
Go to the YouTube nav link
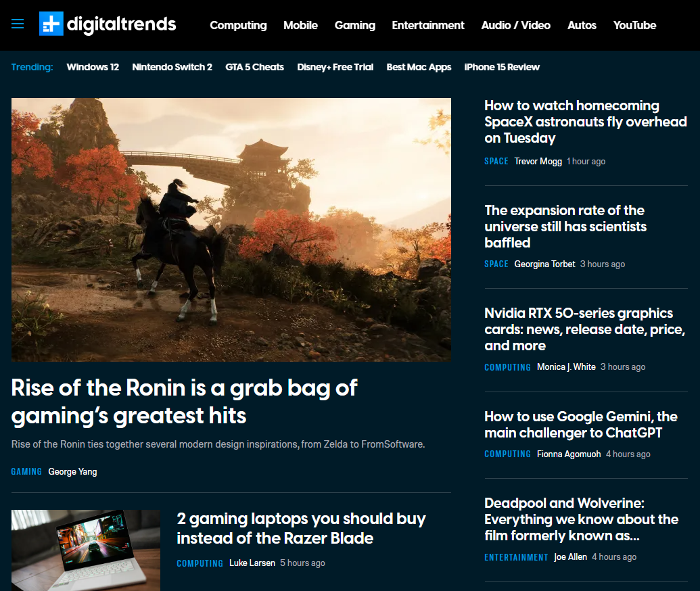pyautogui.click(x=634, y=26)
